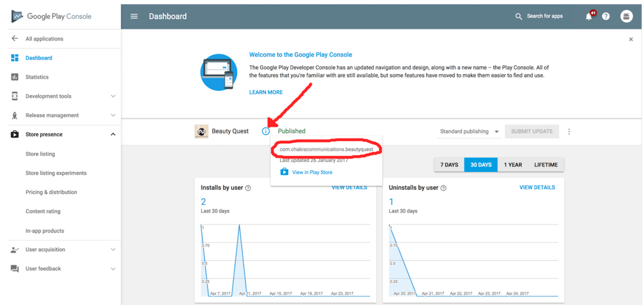644x307 pixels.
Task: Expand the User acquisition section
Action: (113, 250)
